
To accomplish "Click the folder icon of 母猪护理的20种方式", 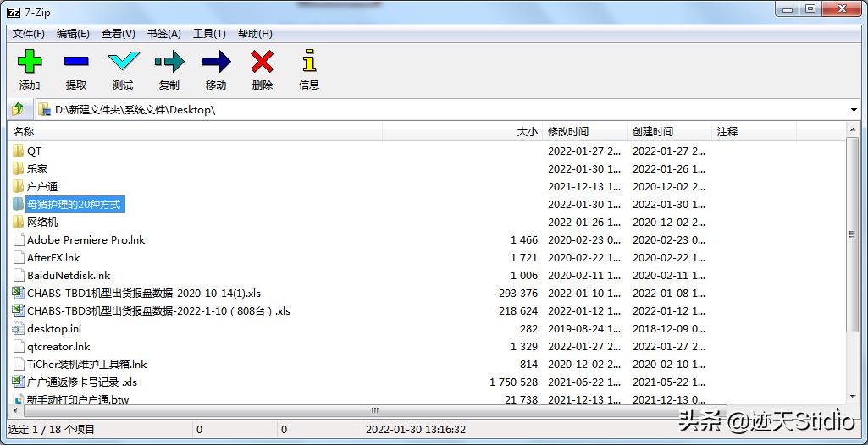I will pyautogui.click(x=19, y=204).
